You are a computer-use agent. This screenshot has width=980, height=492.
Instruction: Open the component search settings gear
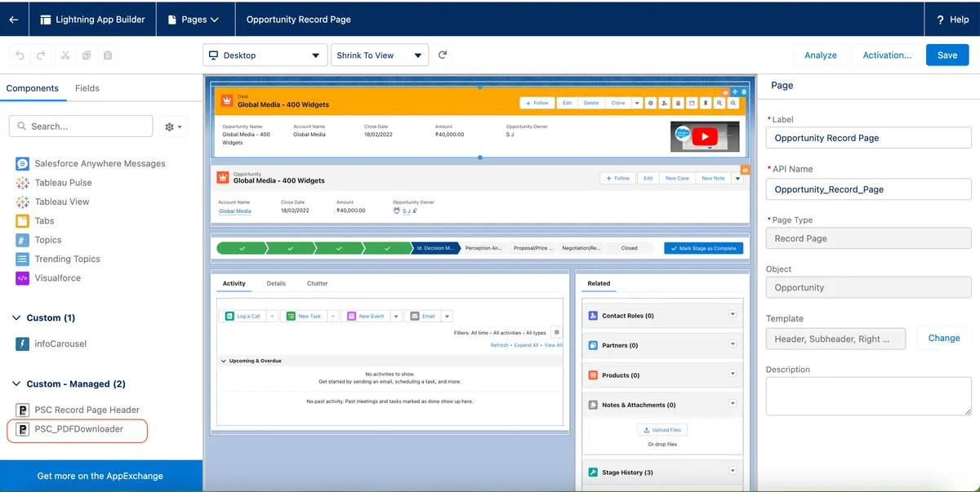[173, 126]
